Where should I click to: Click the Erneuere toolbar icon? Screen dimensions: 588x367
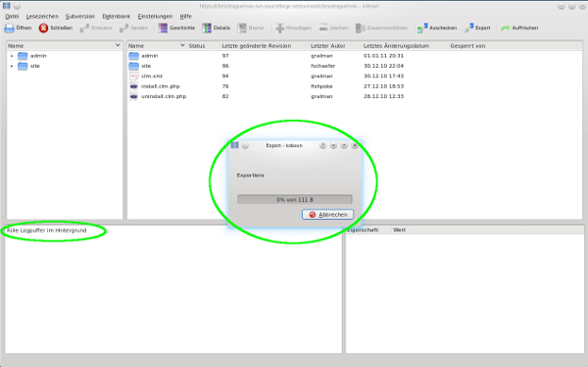tap(84, 28)
